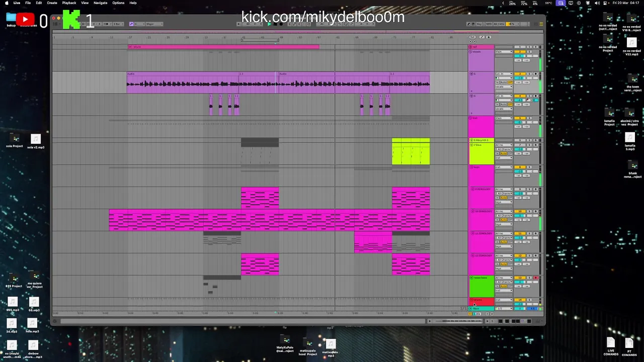Toggle the yellow track height button near Main
Image resolution: width=644 pixels, height=362 pixels.
tap(470, 314)
